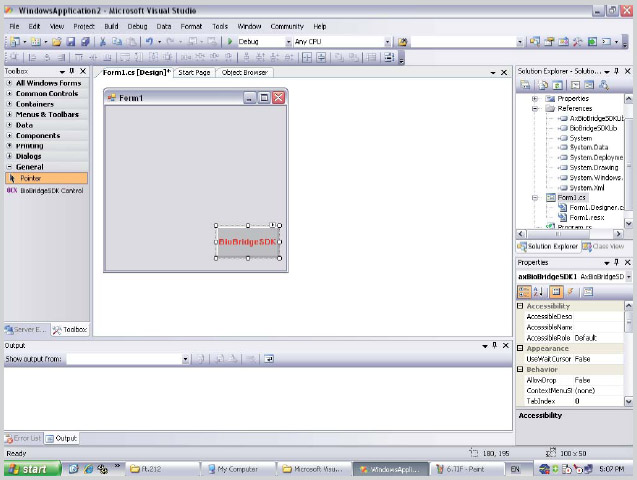Open the Format menu

click(191, 26)
